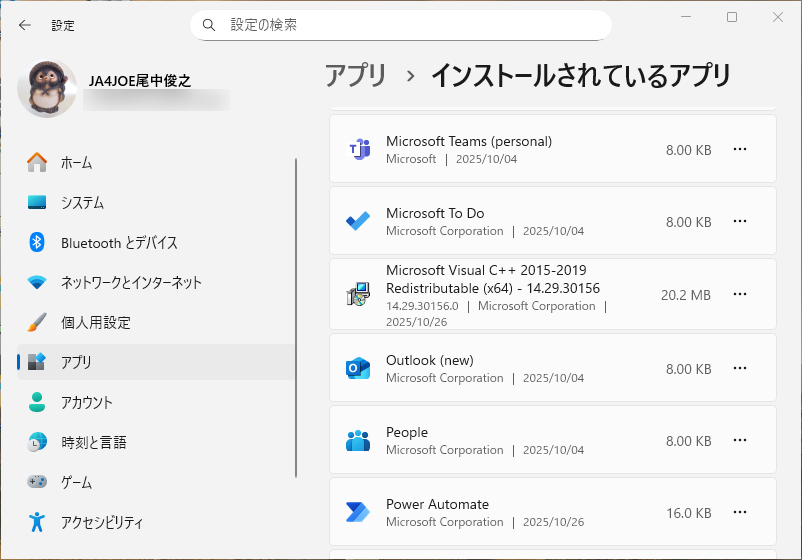Screen dimensions: 802x560
Task: Open the user profile avatar picture
Action: (x=47, y=89)
